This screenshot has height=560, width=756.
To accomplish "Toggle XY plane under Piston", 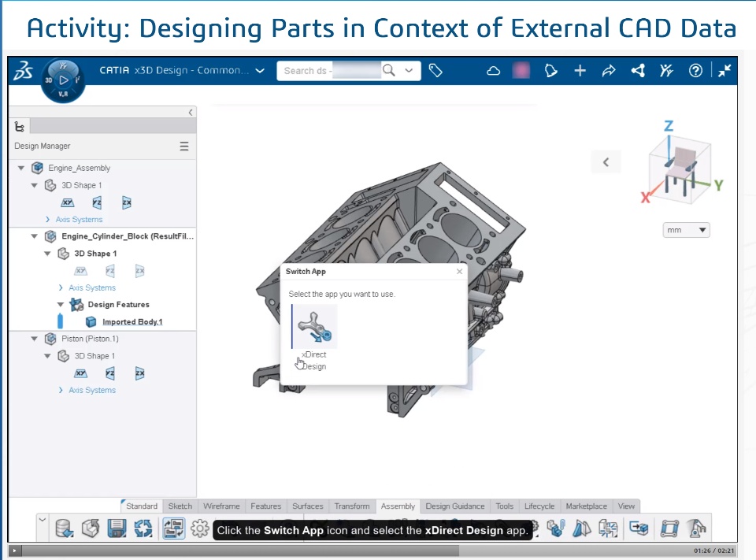I will pyautogui.click(x=80, y=373).
